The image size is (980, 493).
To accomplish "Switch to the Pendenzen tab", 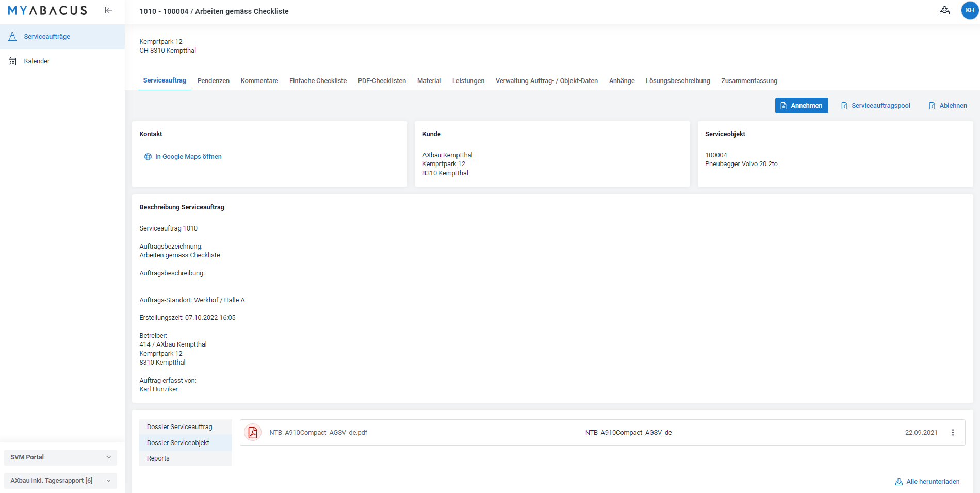I will pos(214,81).
